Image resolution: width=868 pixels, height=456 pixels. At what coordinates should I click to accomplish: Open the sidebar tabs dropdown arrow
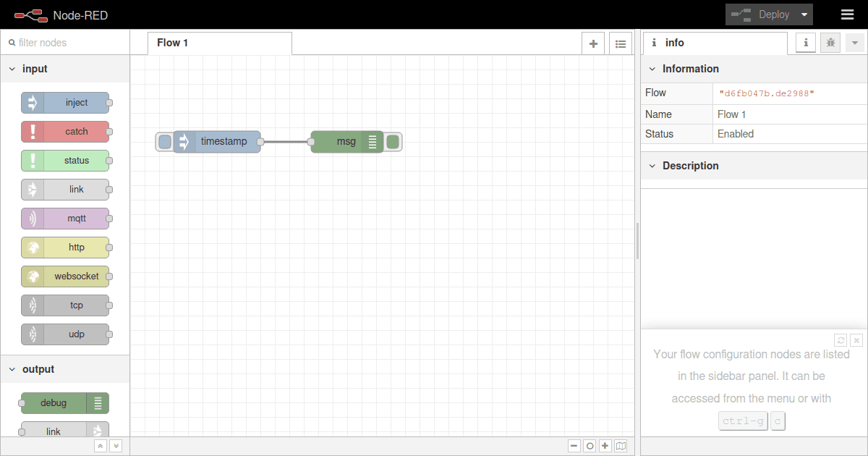855,43
